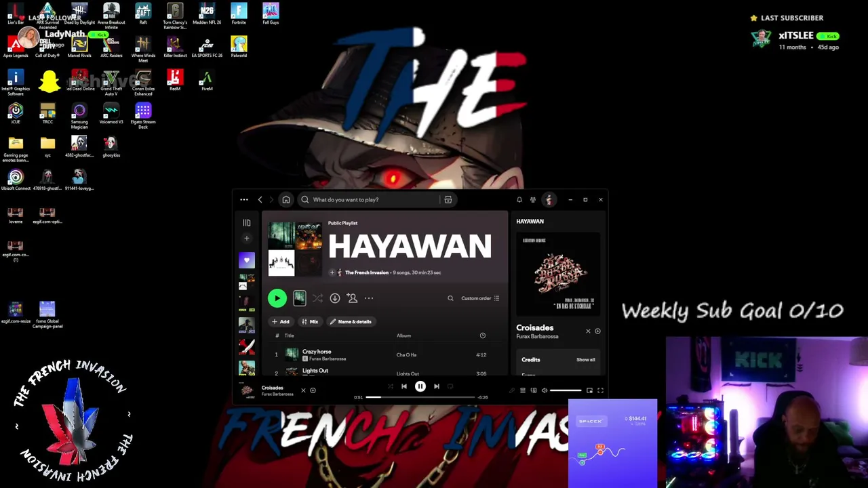
Task: Pause the current song
Action: [420, 386]
